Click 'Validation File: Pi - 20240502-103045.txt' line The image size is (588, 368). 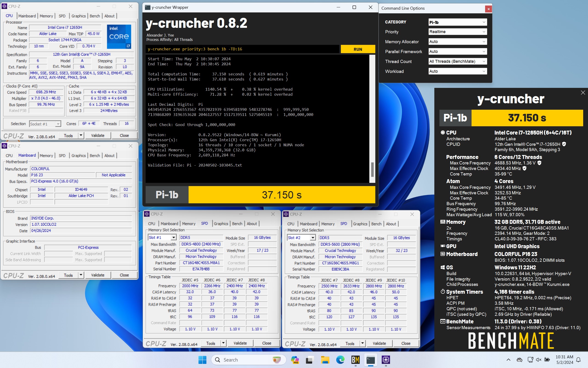click(x=195, y=165)
